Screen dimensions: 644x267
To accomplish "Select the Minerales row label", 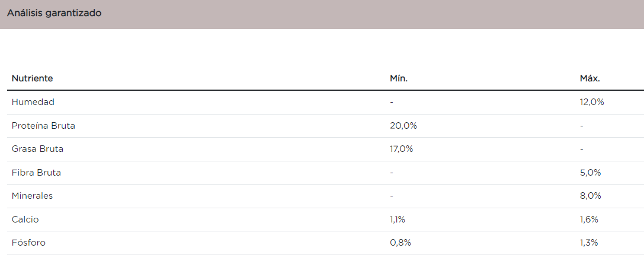I will point(32,196).
